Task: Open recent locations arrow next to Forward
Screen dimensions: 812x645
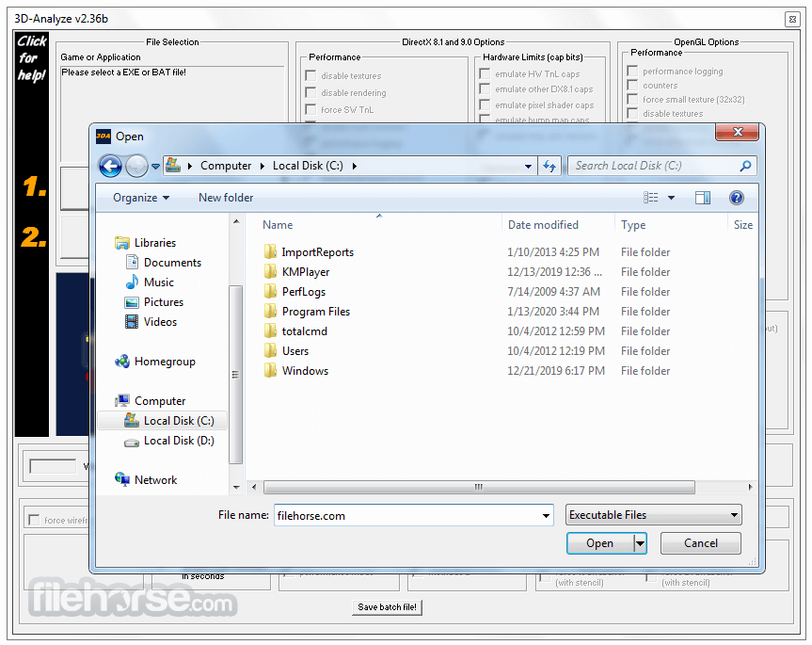Action: pos(155,167)
